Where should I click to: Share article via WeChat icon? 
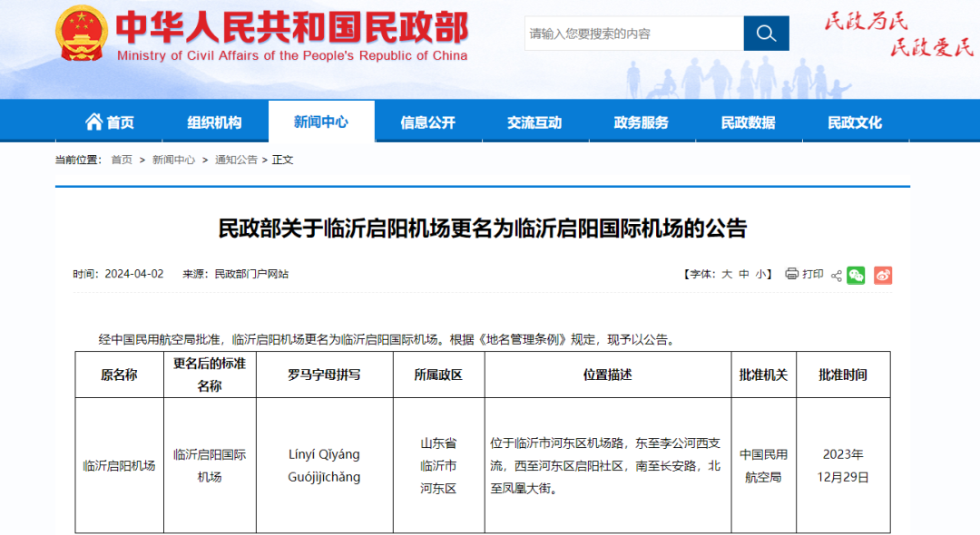(x=856, y=275)
